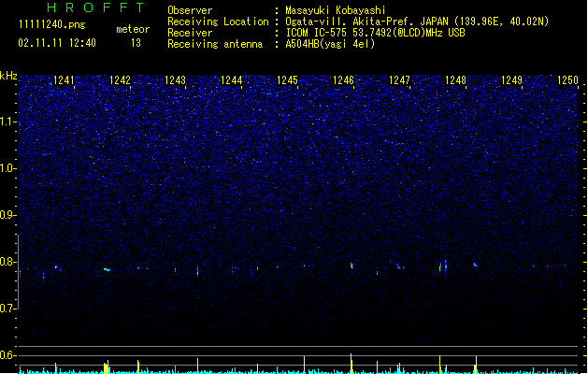Screen dimensions: 588x374
Task: Click the 1246 time marker
Action: (x=343, y=80)
